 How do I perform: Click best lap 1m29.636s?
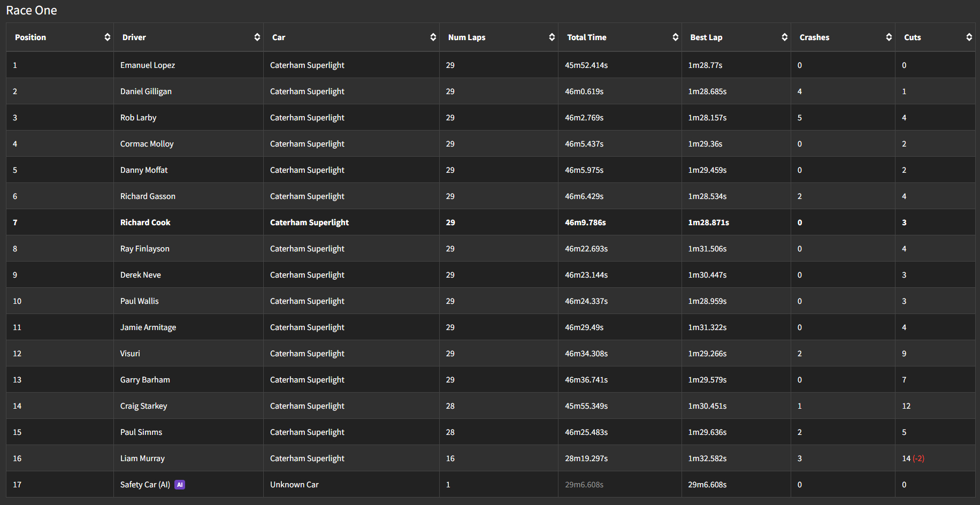coord(707,432)
